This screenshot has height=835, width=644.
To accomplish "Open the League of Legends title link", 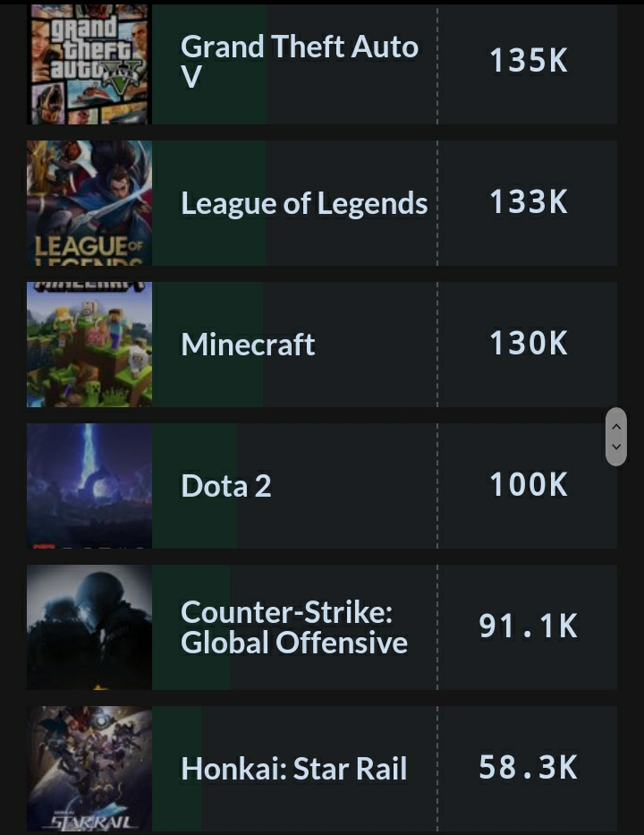I will coord(304,203).
